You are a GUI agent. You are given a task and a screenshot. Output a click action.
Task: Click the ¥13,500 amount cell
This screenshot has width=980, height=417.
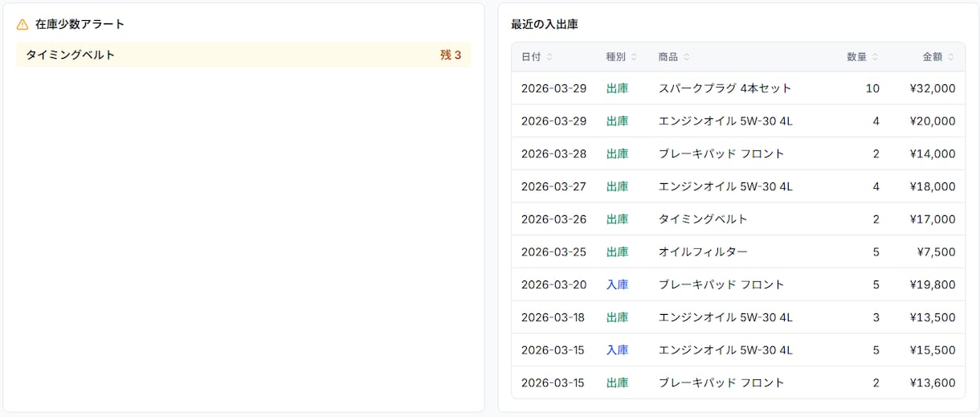(x=933, y=317)
